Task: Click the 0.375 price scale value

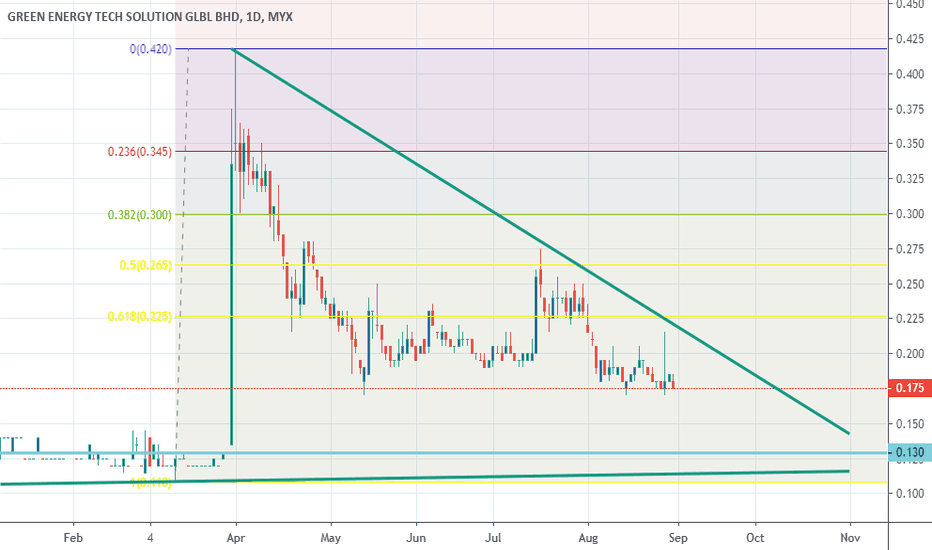Action: (x=910, y=109)
